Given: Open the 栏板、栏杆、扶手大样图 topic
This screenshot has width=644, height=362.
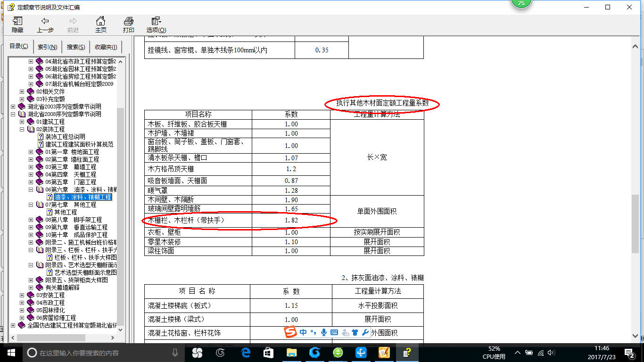Looking at the screenshot, I should coord(85,257).
